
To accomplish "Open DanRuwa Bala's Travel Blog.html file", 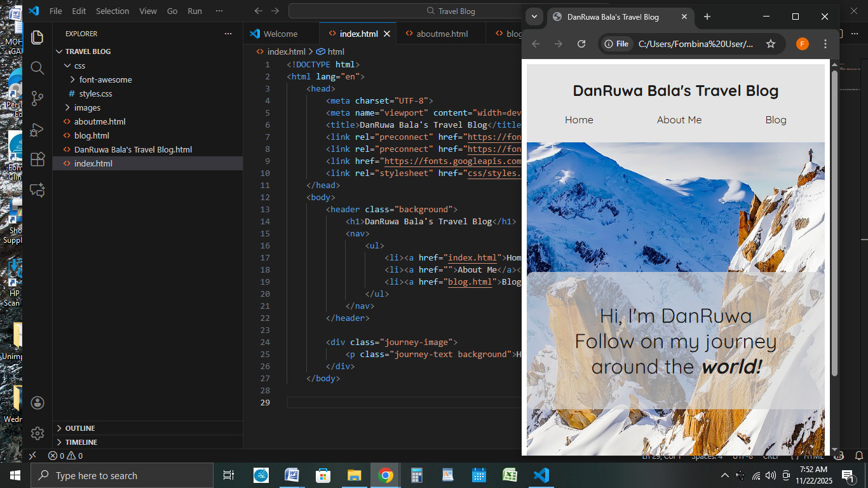I will tap(133, 149).
